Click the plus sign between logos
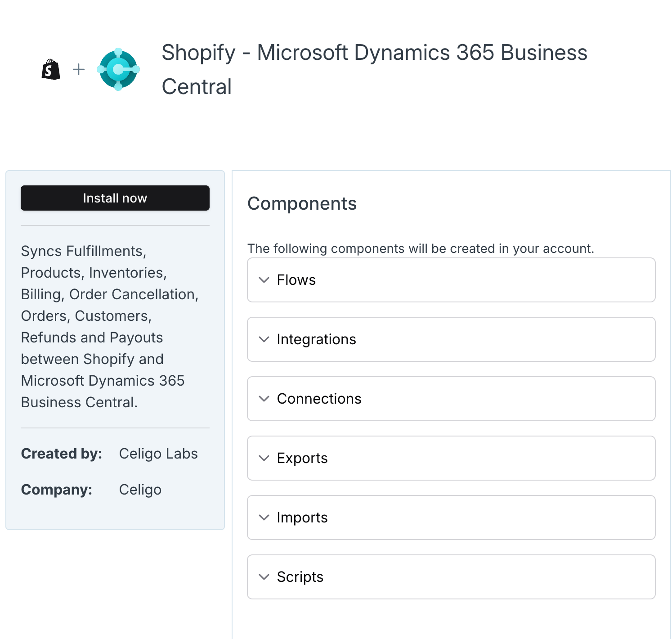This screenshot has width=672, height=639. [79, 69]
